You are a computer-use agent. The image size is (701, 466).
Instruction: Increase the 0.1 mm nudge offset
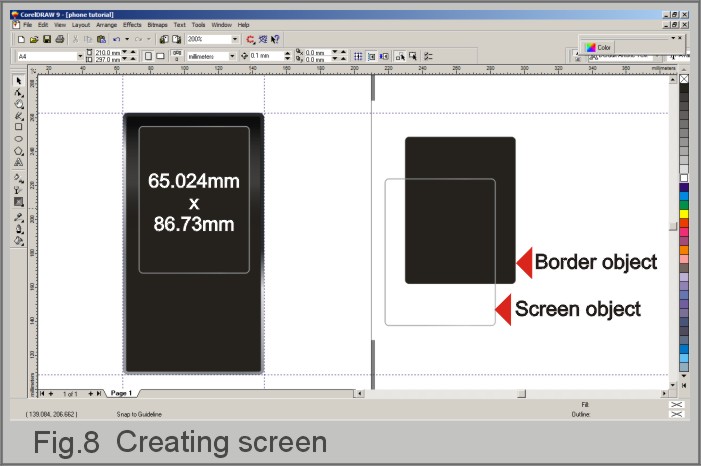[287, 54]
